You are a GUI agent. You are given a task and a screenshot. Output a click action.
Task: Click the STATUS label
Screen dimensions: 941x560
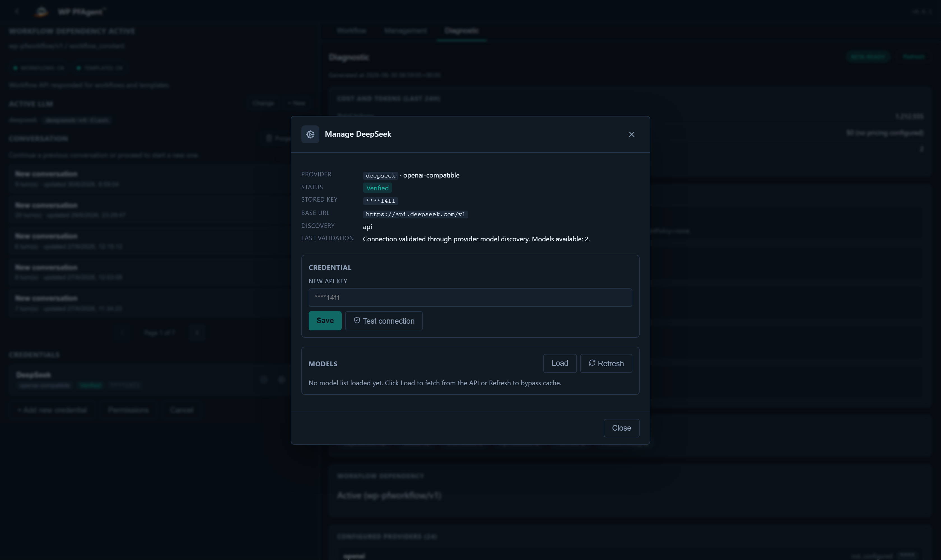pyautogui.click(x=312, y=187)
